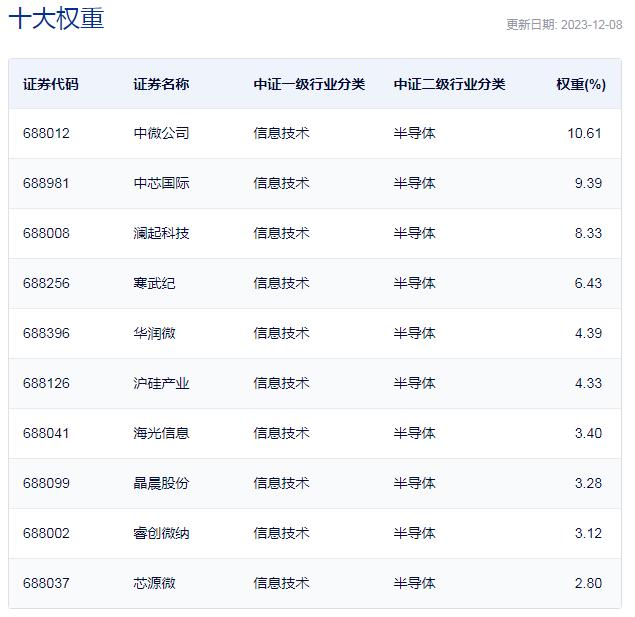Image resolution: width=635 pixels, height=617 pixels.
Task: Click 半导体 in the 海光信息 row
Action: tap(414, 433)
